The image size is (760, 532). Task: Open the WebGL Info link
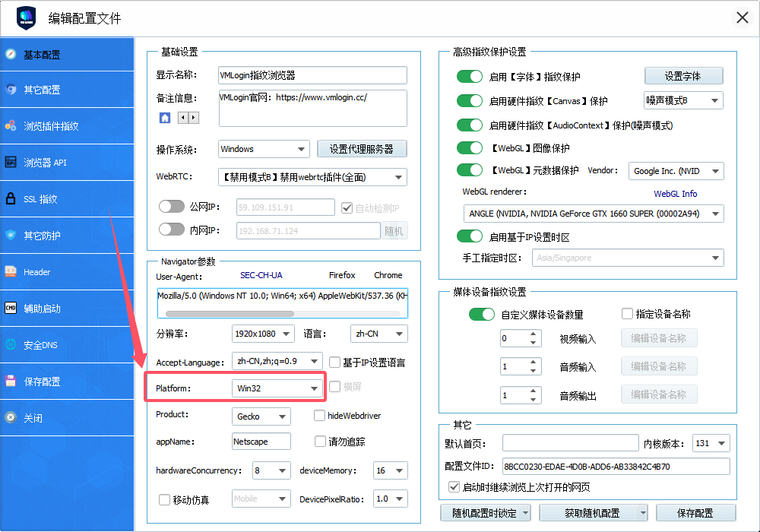[x=675, y=193]
